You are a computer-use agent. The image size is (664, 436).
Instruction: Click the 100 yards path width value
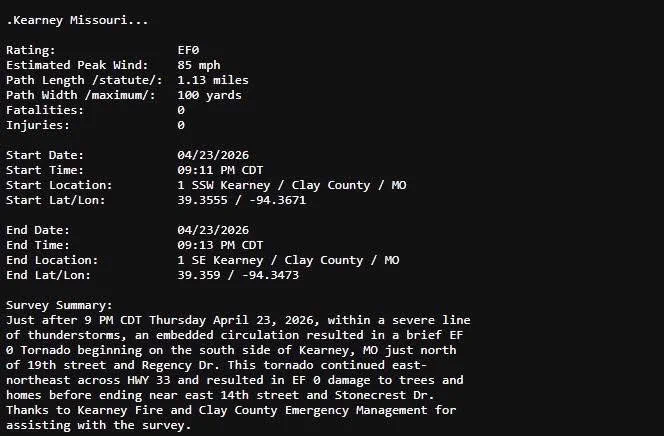[x=209, y=95]
